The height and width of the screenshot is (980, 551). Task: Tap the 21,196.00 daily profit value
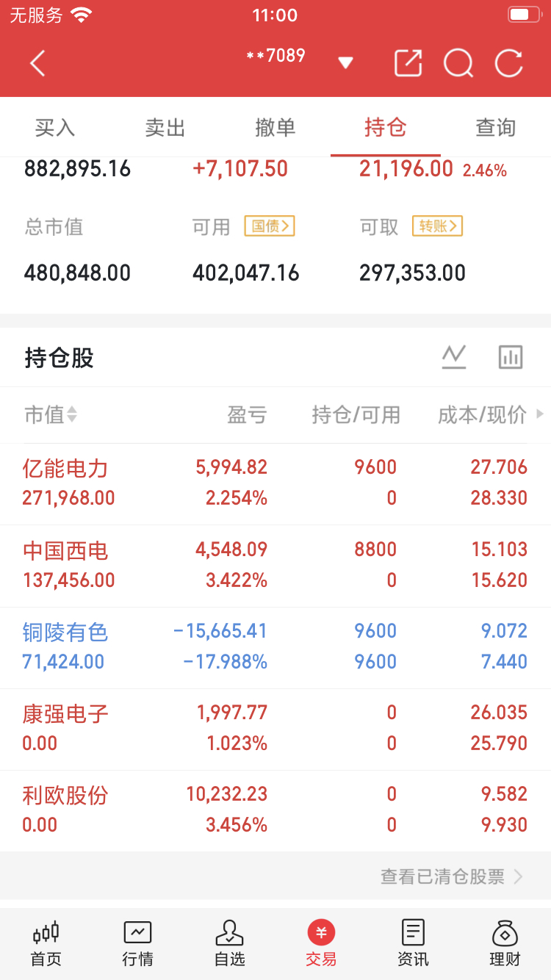pos(406,169)
